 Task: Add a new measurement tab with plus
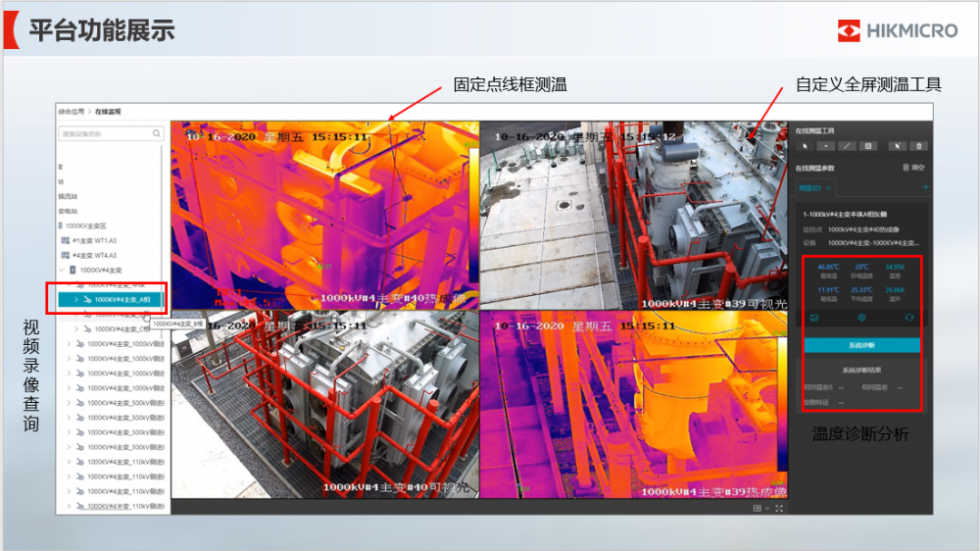pyautogui.click(x=926, y=187)
